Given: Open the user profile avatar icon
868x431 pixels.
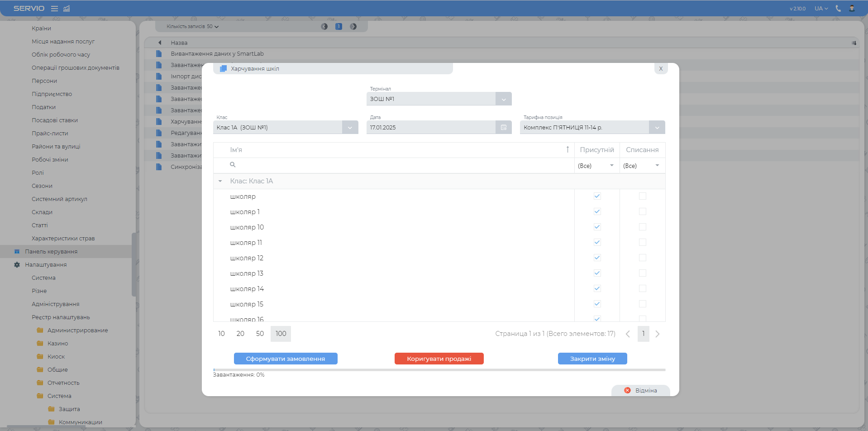Looking at the screenshot, I should point(852,9).
